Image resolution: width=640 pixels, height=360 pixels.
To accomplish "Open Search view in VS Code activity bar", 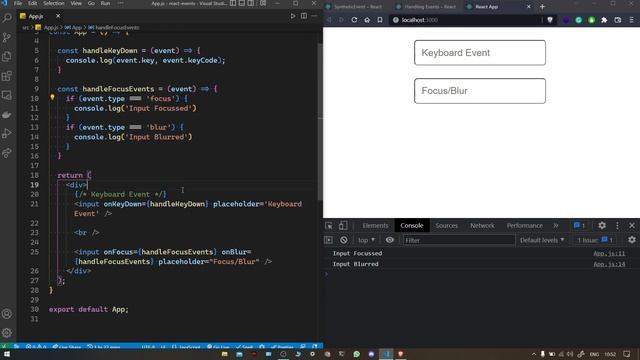I will (7, 18).
